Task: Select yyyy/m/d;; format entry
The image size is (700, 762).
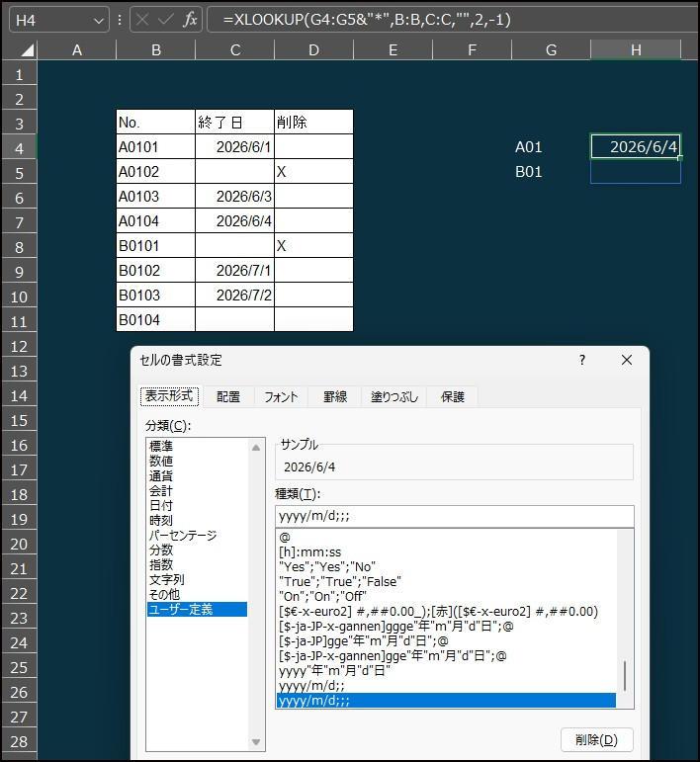Action: coord(447,686)
